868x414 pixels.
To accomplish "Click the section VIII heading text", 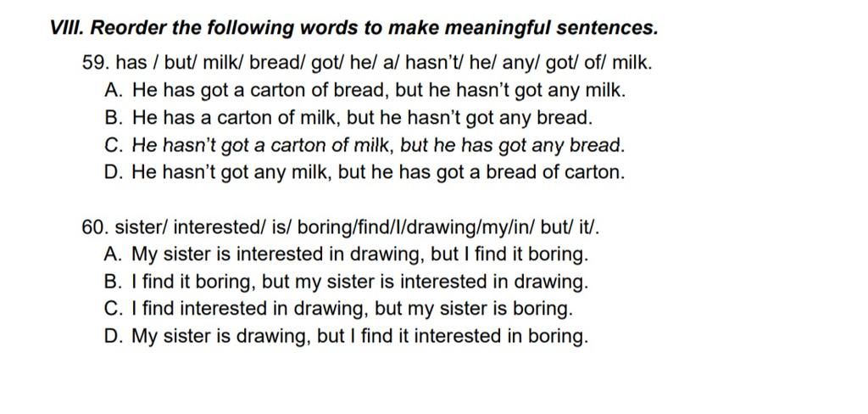I will 353,28.
